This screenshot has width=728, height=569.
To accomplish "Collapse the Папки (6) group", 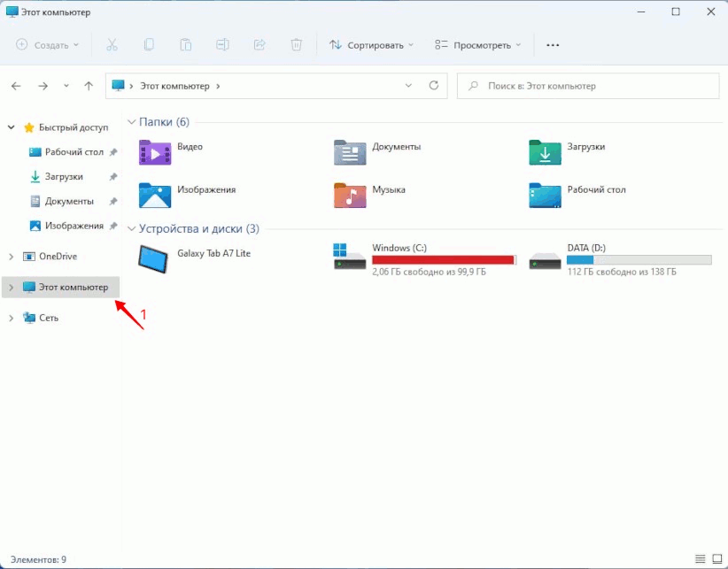I will pyautogui.click(x=132, y=122).
